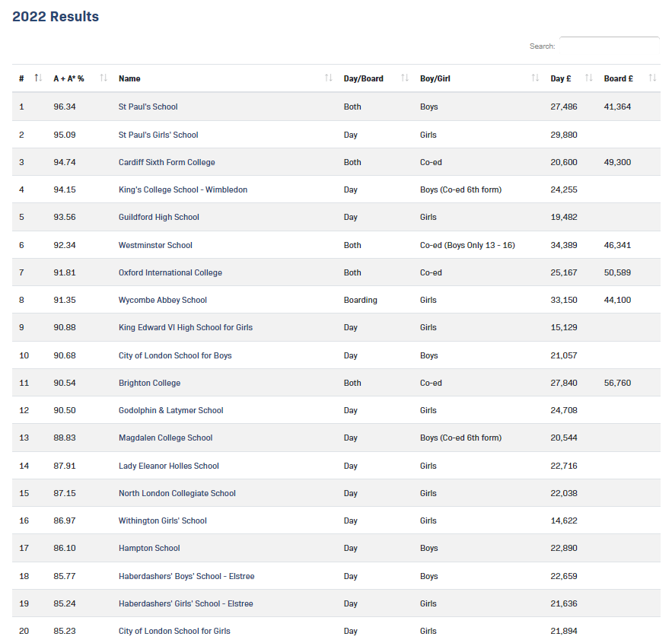Select the 2022 Results heading
Image resolution: width=672 pixels, height=643 pixels.
click(x=56, y=16)
